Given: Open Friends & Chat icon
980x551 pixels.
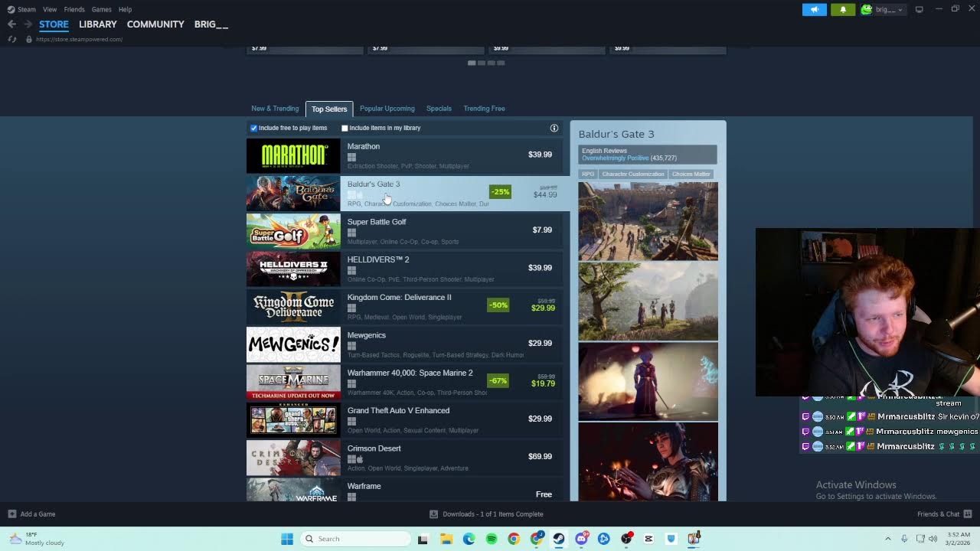Looking at the screenshot, I should tap(968, 514).
